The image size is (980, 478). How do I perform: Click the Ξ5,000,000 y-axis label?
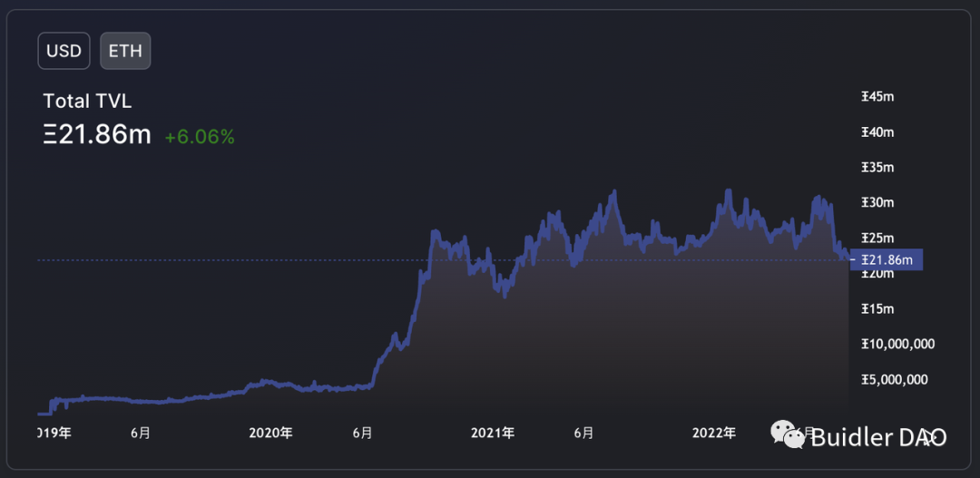(895, 379)
